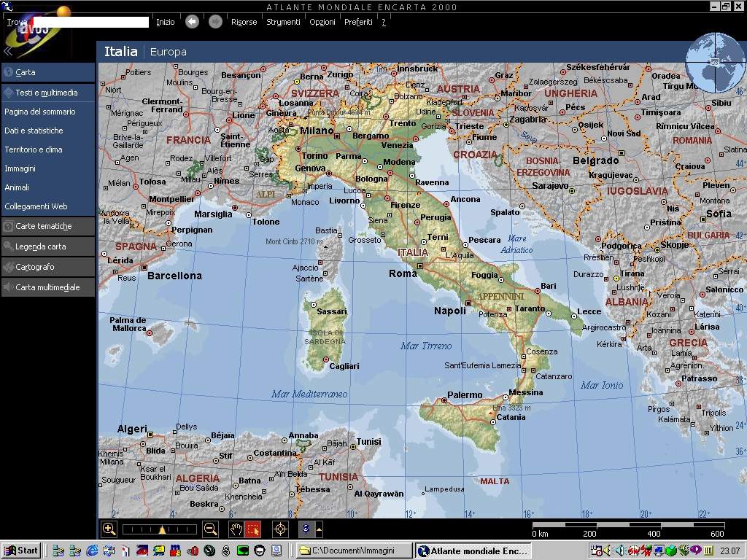Click the Italia title heading
Image resolution: width=747 pixels, height=560 pixels.
pyautogui.click(x=120, y=52)
